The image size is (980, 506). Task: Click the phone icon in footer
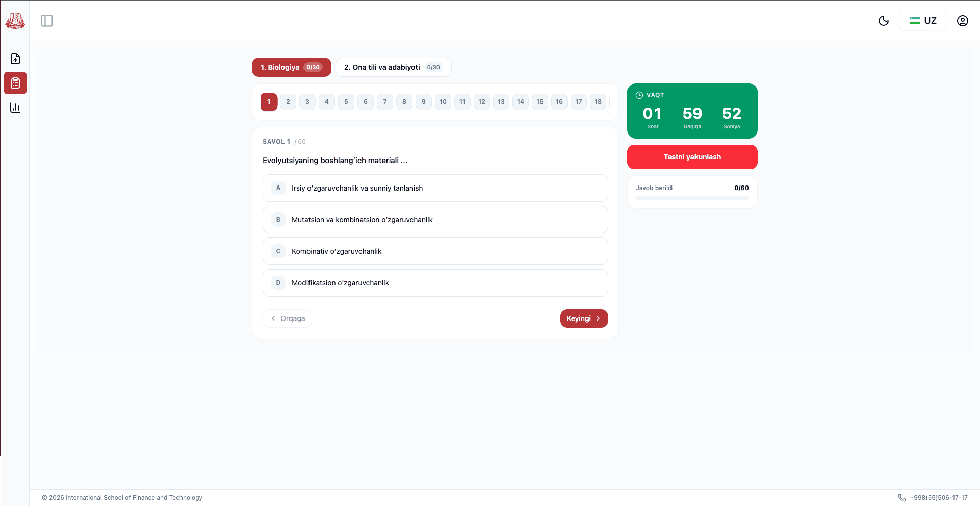pyautogui.click(x=902, y=498)
